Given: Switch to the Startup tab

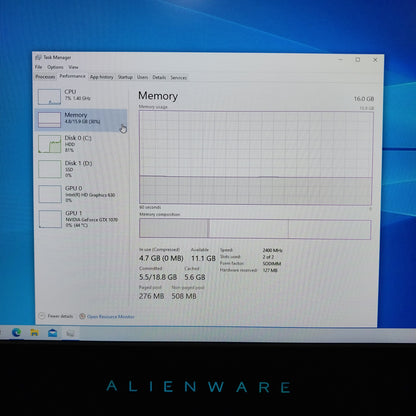Looking at the screenshot, I should [x=125, y=77].
